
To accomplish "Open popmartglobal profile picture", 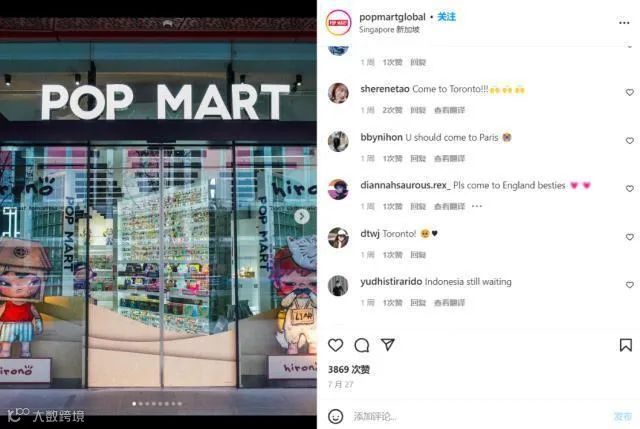I will tap(338, 23).
